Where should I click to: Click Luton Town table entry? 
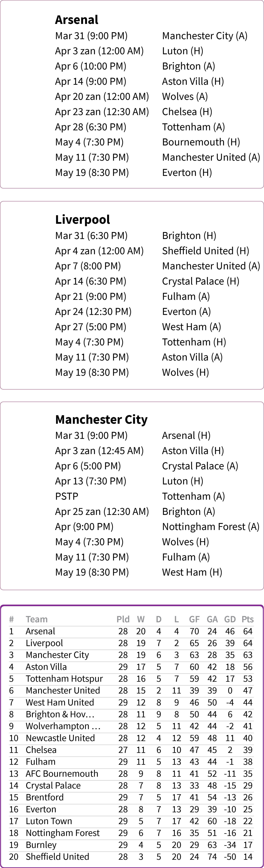(131, 821)
